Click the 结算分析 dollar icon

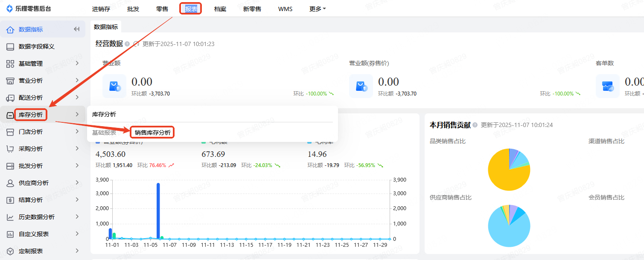10,200
